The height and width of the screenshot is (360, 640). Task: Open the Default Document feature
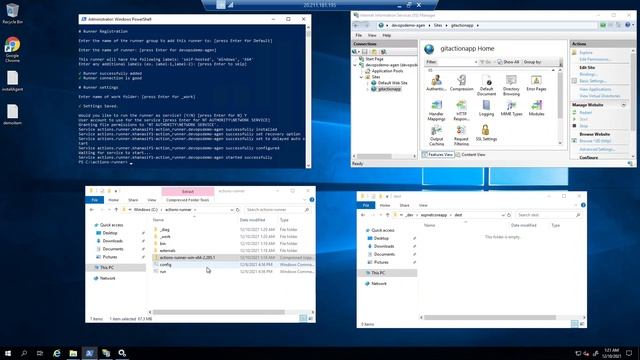[486, 85]
